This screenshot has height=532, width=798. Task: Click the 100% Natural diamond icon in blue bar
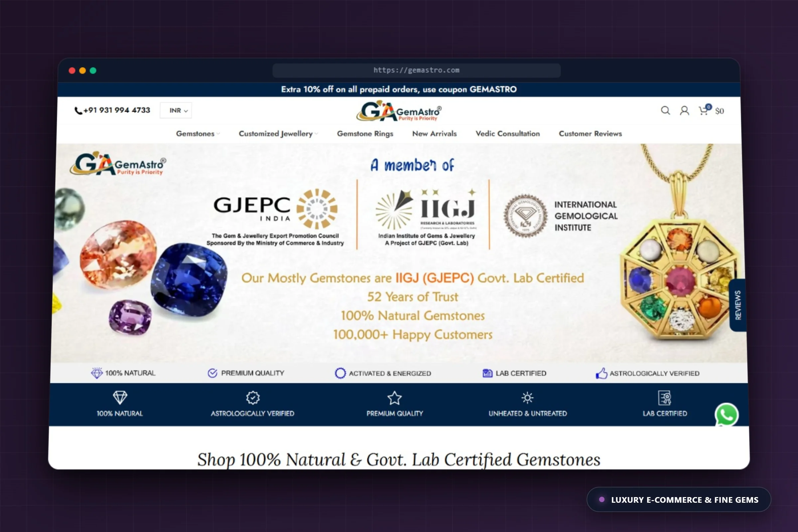[x=120, y=398]
